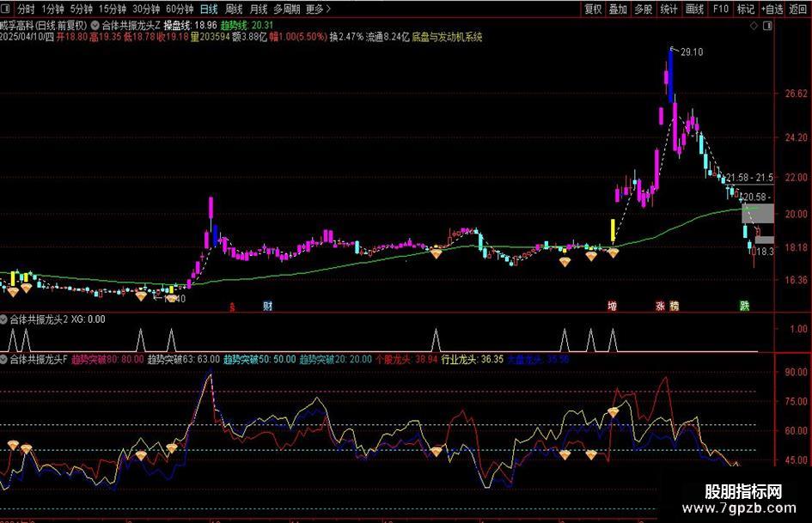Switch to the 月线 monthly chart

pyautogui.click(x=259, y=9)
